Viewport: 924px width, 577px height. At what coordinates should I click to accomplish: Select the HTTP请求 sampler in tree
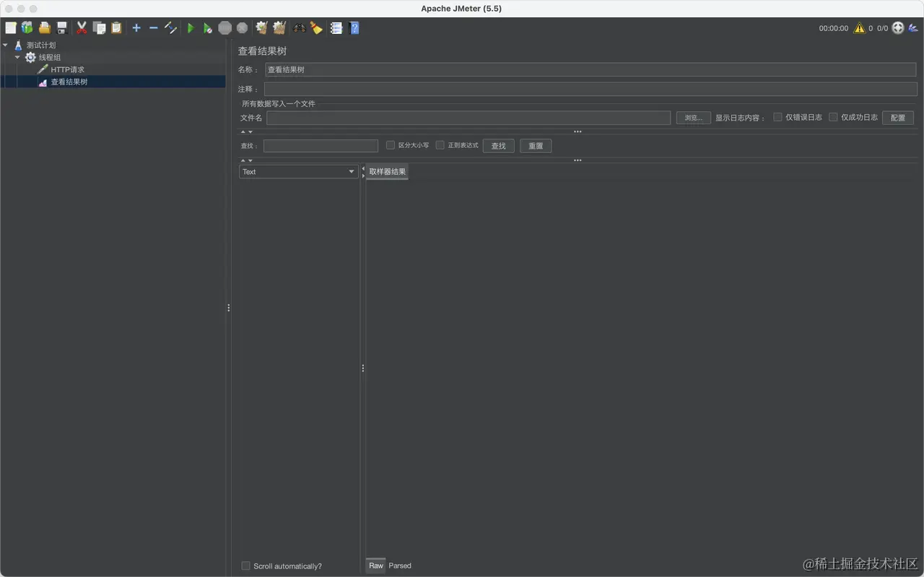point(67,69)
